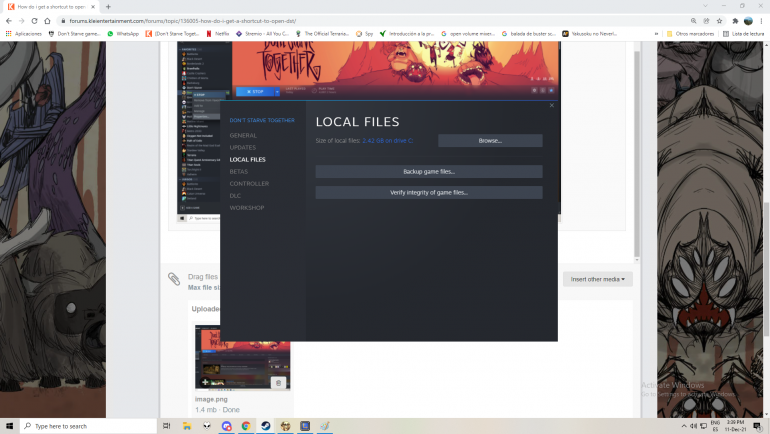Image resolution: width=770 pixels, height=434 pixels.
Task: Open a new browser tab
Action: [x=108, y=7]
